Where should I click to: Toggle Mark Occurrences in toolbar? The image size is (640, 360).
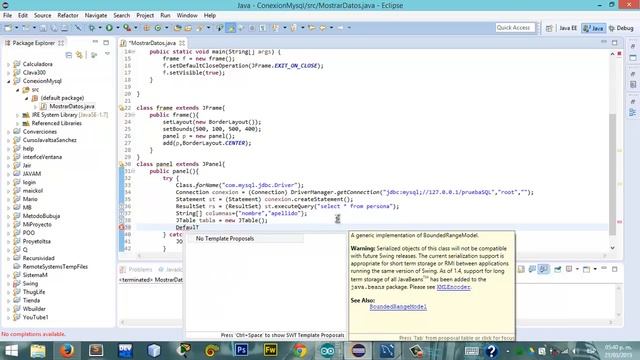point(231,28)
